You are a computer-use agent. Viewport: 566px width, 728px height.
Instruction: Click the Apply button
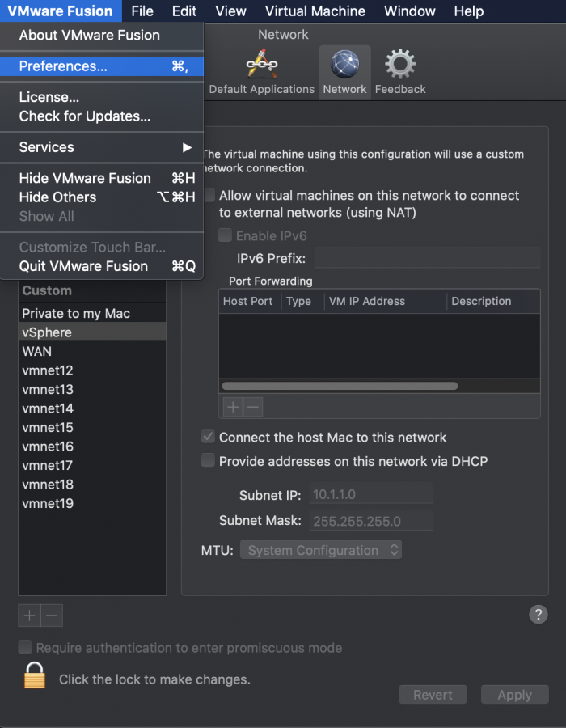pos(514,695)
